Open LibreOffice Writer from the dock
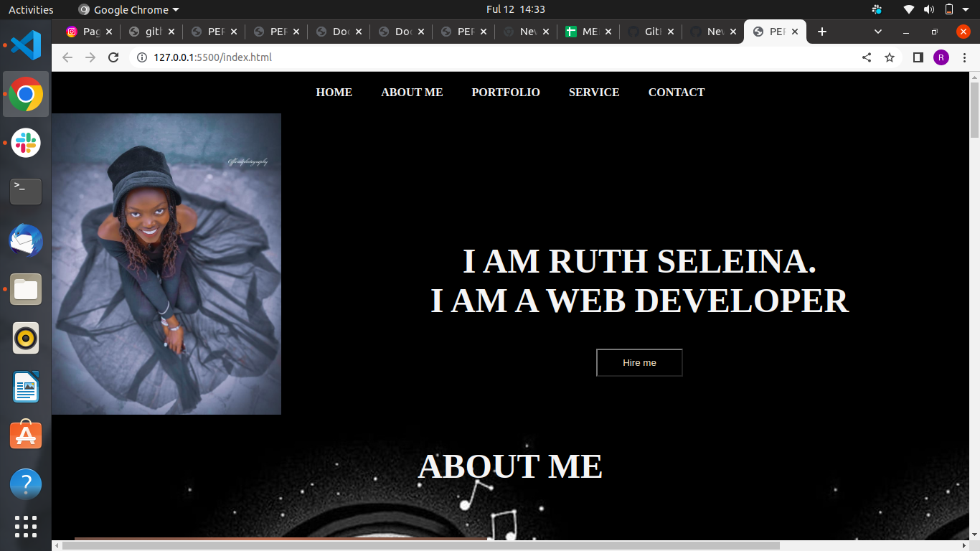This screenshot has width=980, height=551. pyautogui.click(x=26, y=387)
